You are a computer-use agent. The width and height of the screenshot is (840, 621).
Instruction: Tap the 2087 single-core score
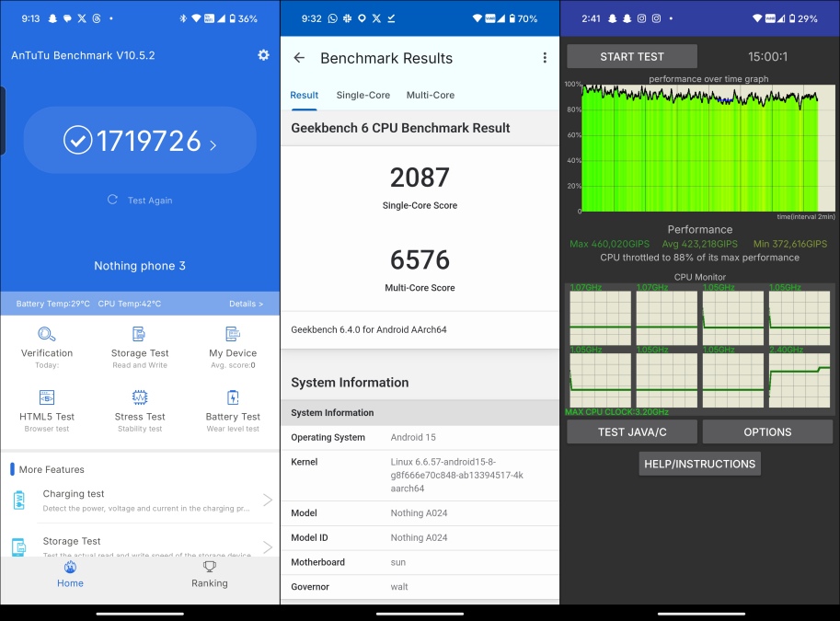420,178
